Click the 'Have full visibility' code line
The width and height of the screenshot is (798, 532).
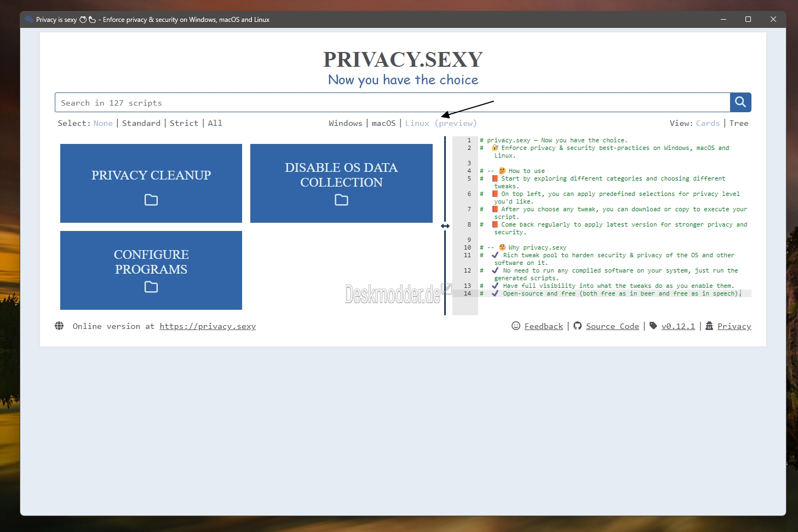pyautogui.click(x=607, y=286)
